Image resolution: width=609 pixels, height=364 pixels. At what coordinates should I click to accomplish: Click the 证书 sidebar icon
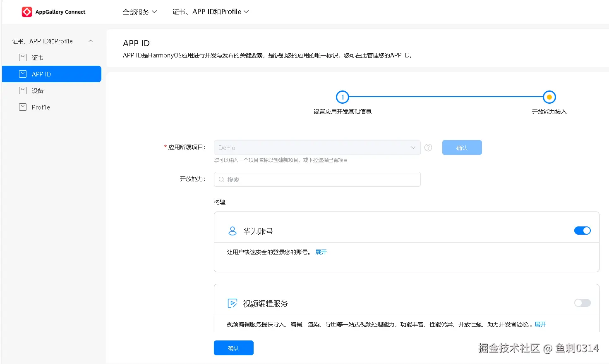click(x=23, y=57)
